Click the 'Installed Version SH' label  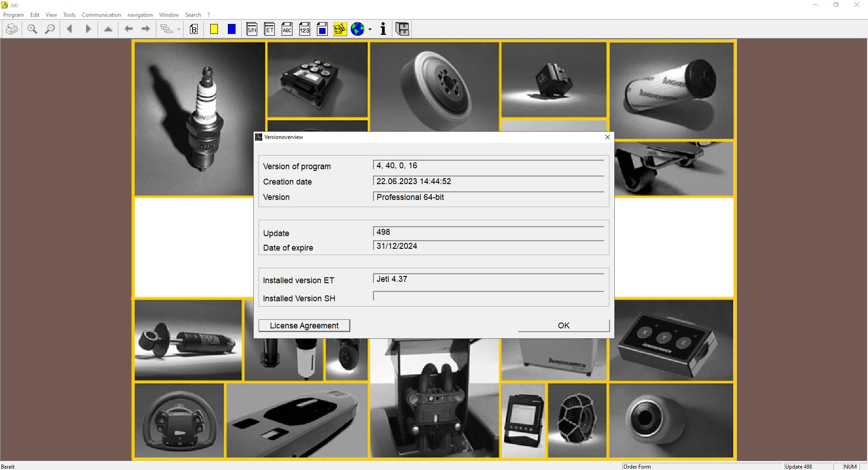299,299
